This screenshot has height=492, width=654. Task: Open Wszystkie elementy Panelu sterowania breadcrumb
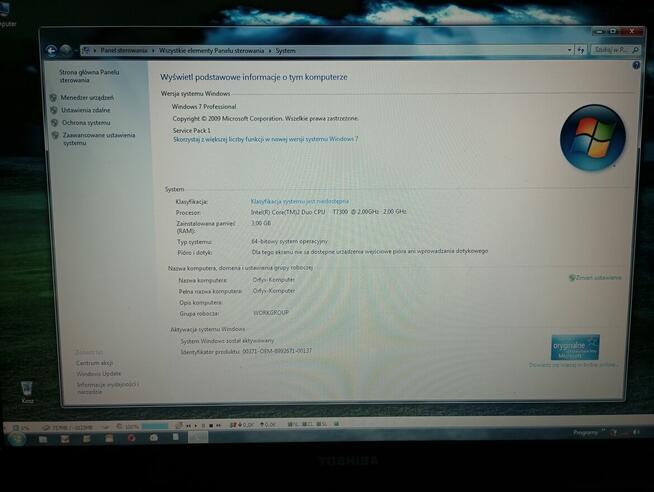coord(211,51)
